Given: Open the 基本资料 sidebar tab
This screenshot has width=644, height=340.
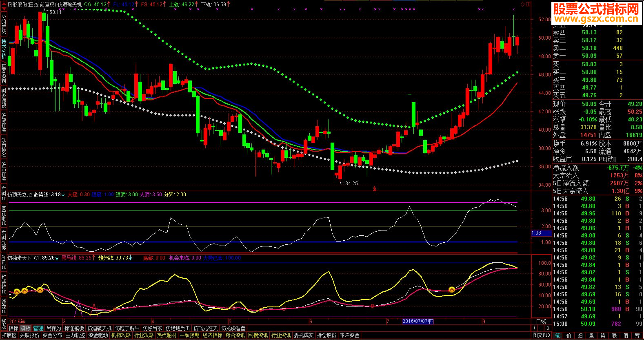Looking at the screenshot, I should tap(4, 74).
